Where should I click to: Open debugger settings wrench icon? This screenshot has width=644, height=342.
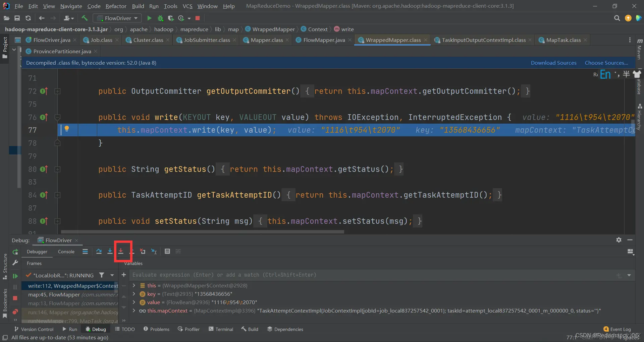[x=15, y=263]
